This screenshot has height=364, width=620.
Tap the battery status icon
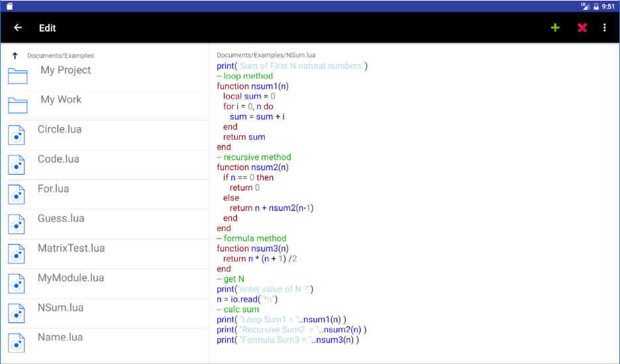point(596,7)
